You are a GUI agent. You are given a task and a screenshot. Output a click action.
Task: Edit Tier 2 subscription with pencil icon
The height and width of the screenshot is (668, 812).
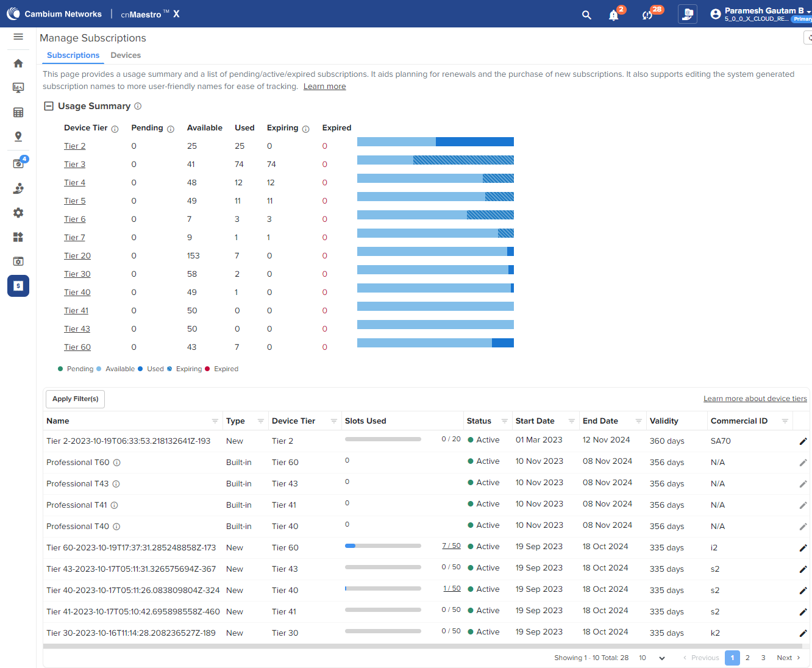point(803,441)
